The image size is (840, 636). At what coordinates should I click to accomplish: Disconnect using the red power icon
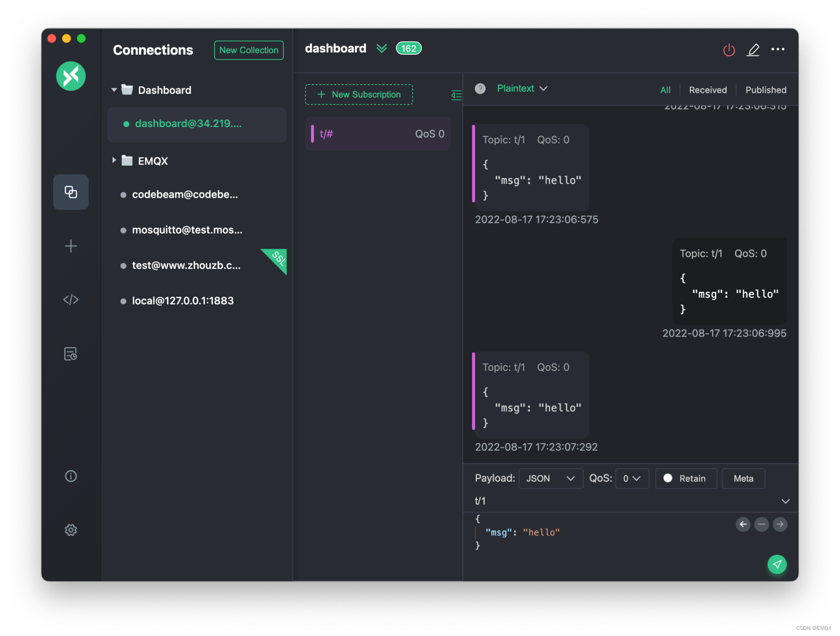coord(728,50)
